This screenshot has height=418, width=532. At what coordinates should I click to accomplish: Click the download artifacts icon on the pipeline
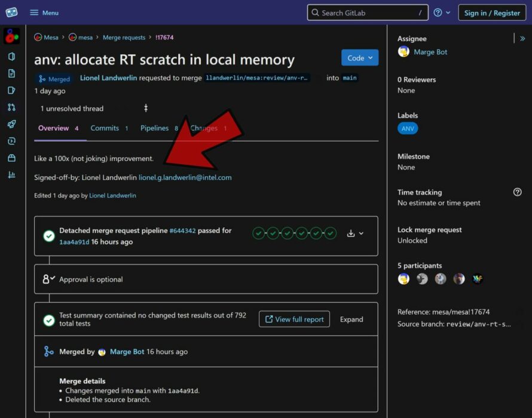[x=352, y=233]
